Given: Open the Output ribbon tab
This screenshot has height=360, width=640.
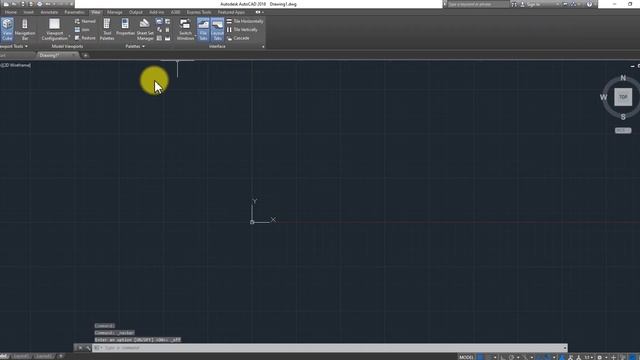Looking at the screenshot, I should [136, 12].
